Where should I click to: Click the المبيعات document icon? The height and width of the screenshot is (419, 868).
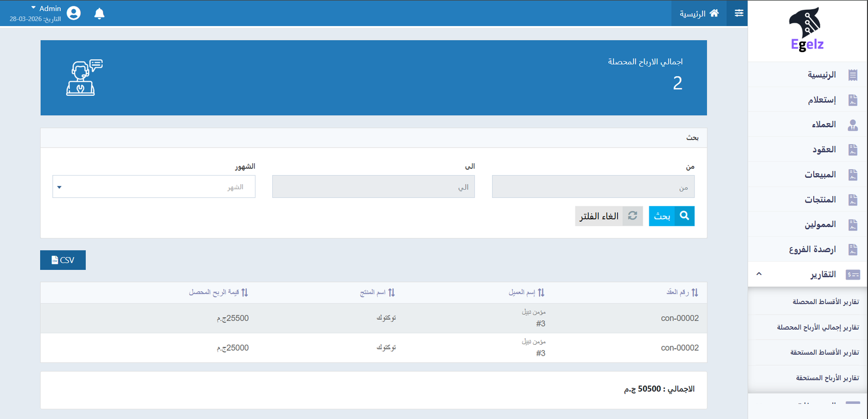tap(853, 175)
